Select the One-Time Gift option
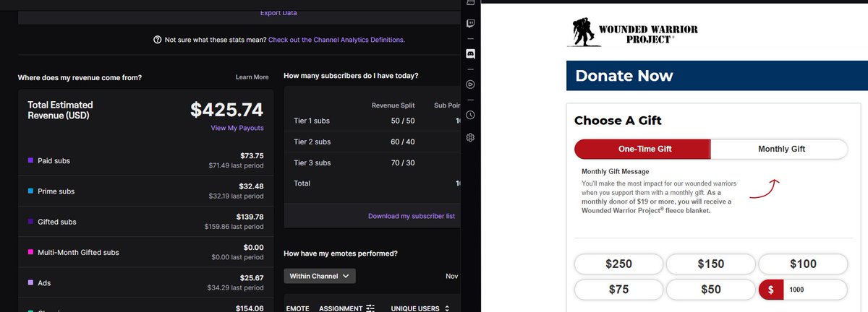The width and height of the screenshot is (868, 312). [x=642, y=149]
